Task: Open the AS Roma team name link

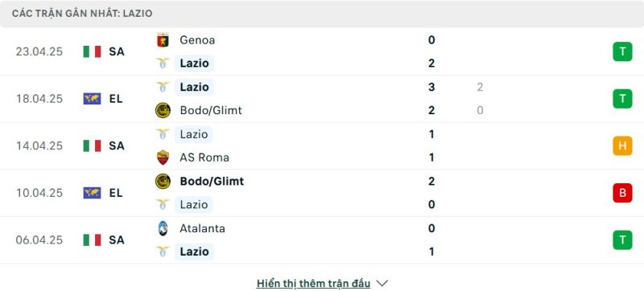Action: click(204, 158)
